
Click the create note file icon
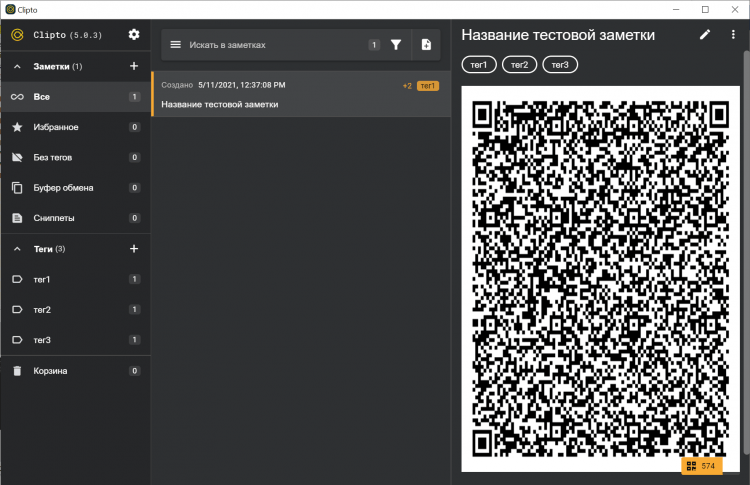[x=426, y=45]
